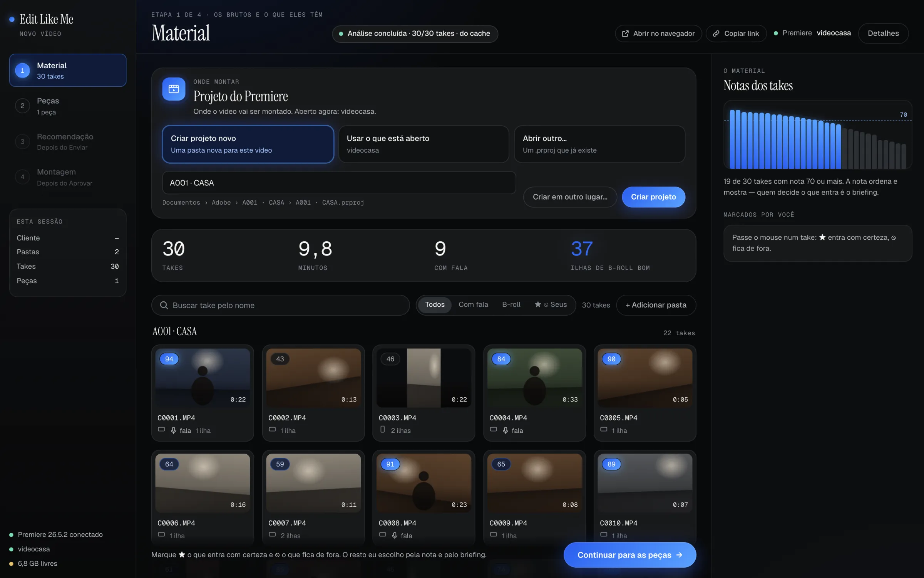Click the Premiere project calendar icon
Screen dimensions: 924x578
pos(174,89)
